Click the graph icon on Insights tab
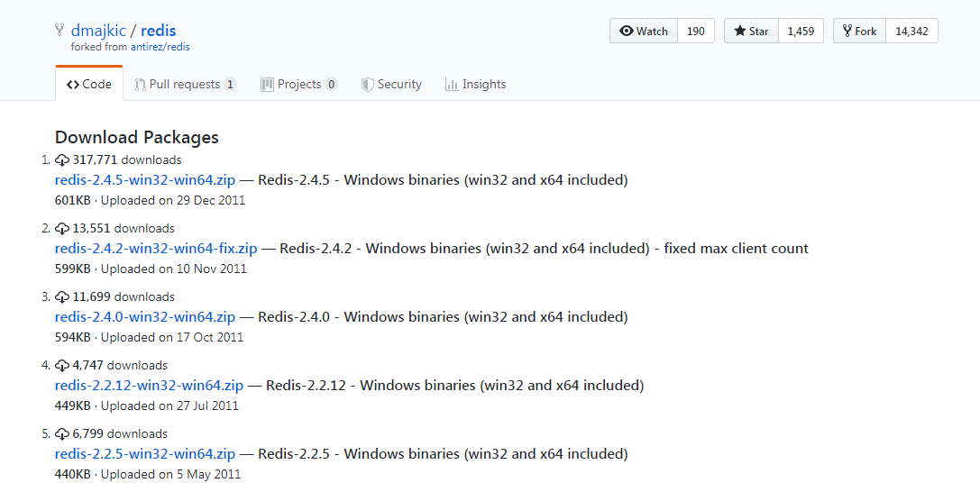 (x=452, y=85)
